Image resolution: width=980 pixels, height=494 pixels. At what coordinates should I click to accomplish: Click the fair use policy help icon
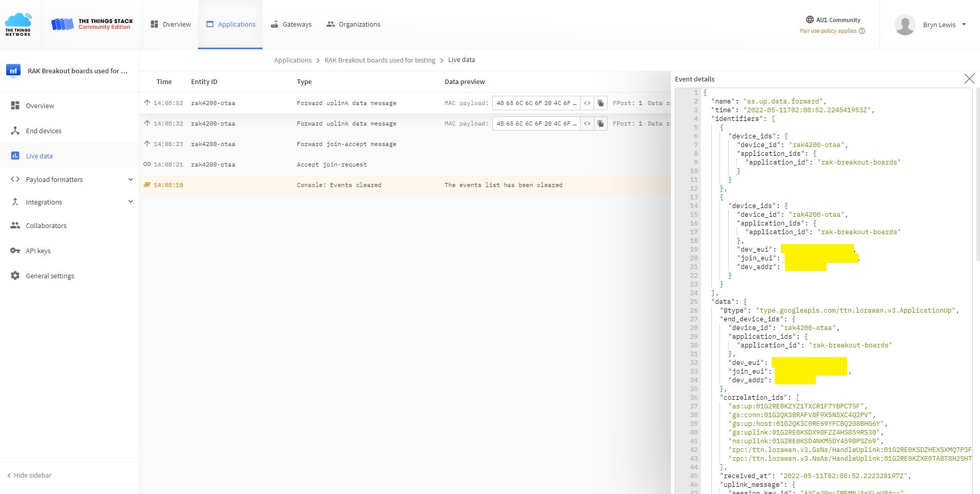[x=862, y=31]
